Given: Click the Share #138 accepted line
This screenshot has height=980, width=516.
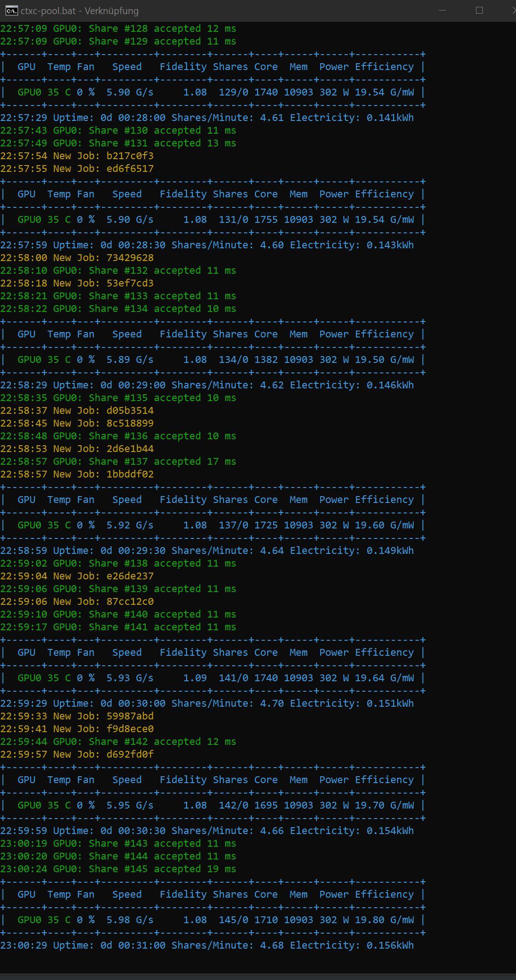Looking at the screenshot, I should (118, 563).
